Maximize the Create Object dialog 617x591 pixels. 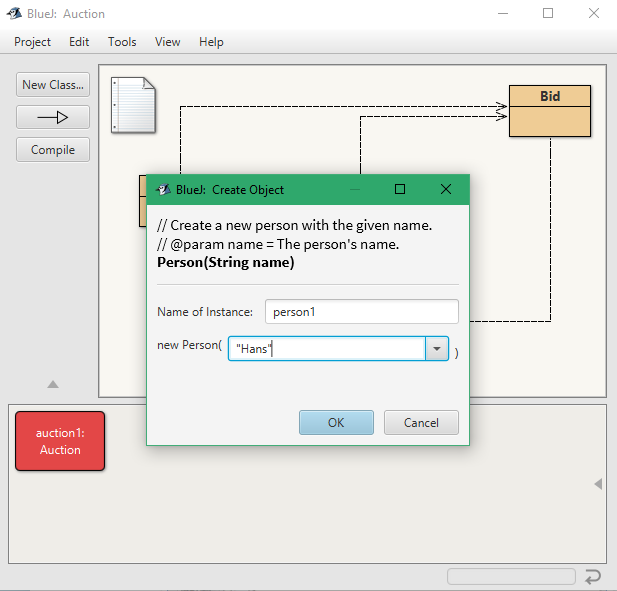tap(400, 189)
